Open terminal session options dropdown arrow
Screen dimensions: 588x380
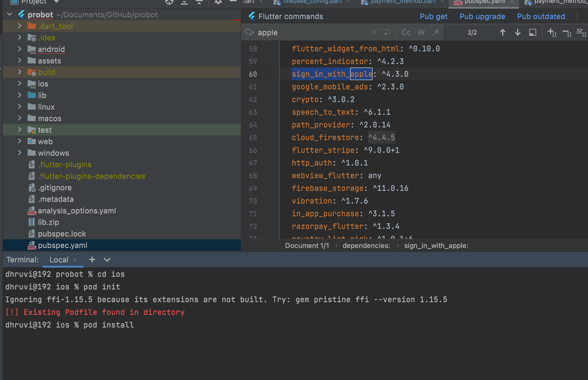(x=107, y=260)
